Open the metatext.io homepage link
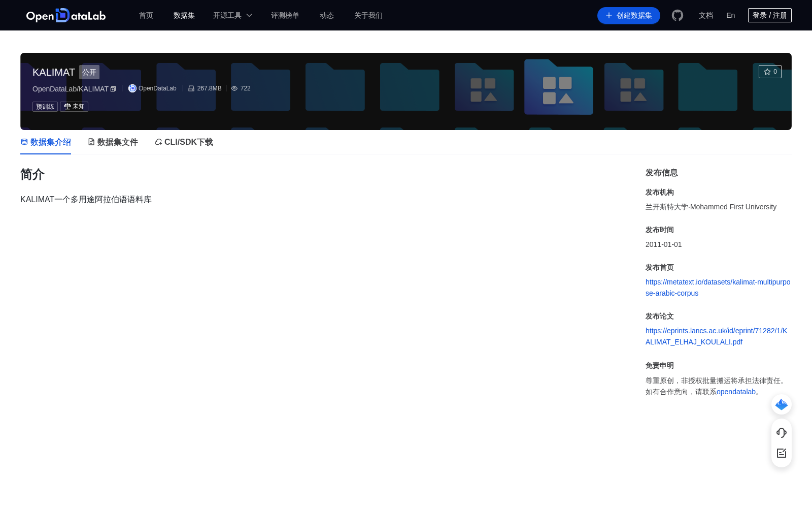The image size is (812, 508). click(x=718, y=288)
